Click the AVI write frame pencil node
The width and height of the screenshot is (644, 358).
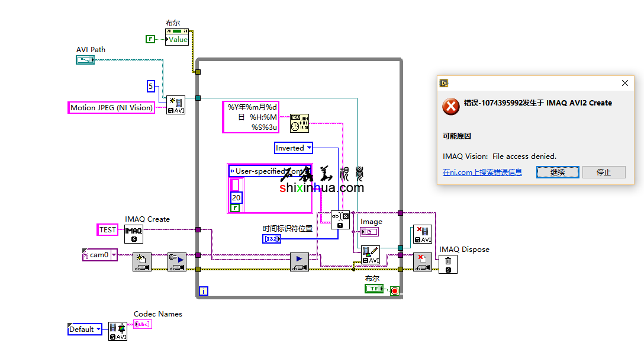371,255
